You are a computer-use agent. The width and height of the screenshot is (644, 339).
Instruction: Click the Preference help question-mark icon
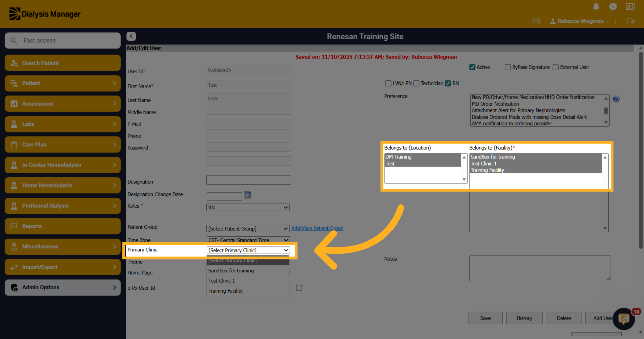(x=616, y=99)
